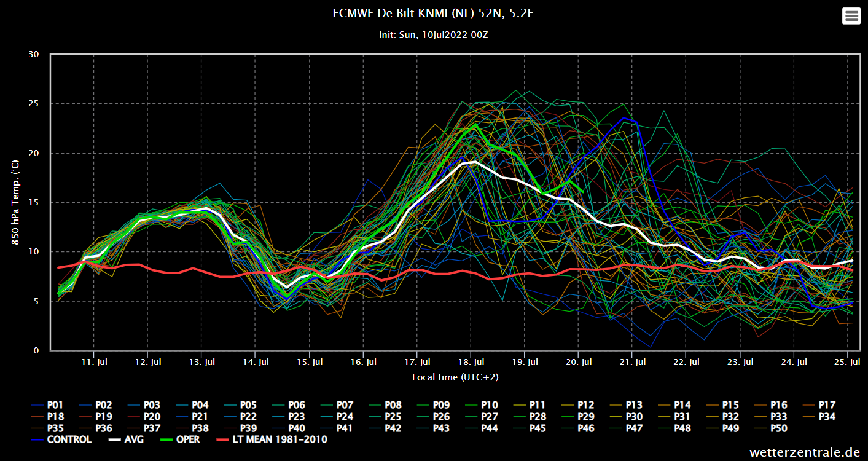Hide the P35 line from the chart

point(47,428)
